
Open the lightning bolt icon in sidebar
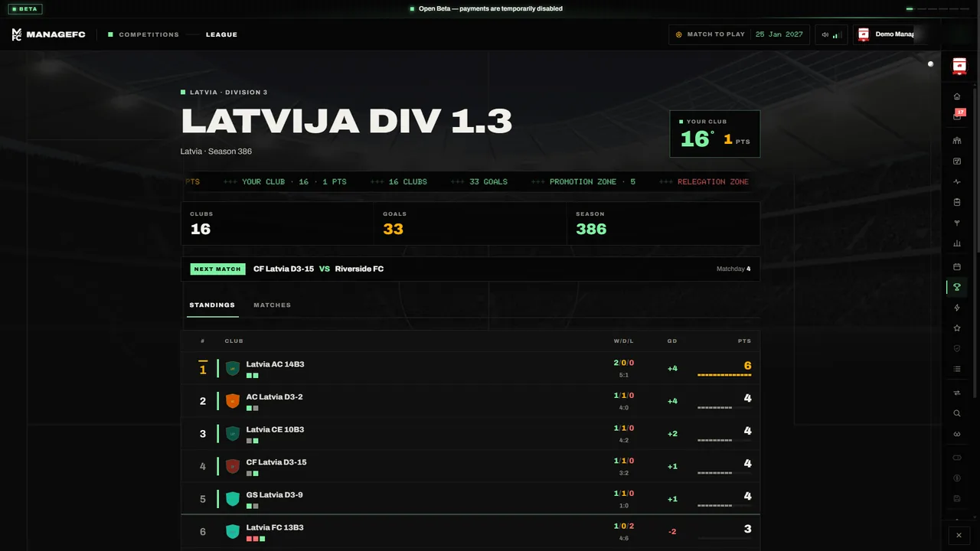[x=956, y=308]
